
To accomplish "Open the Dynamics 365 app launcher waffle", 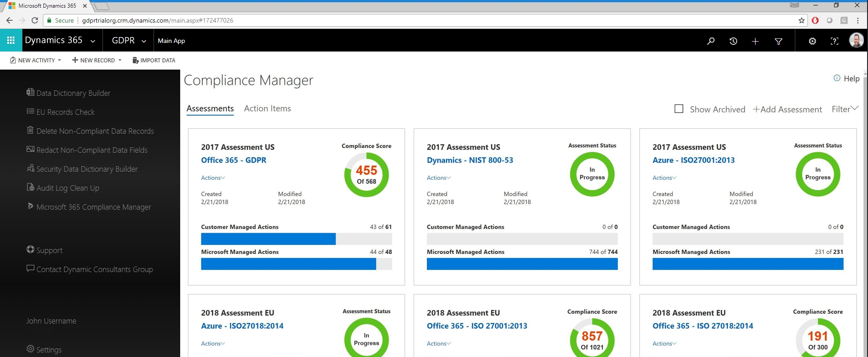I will [11, 41].
